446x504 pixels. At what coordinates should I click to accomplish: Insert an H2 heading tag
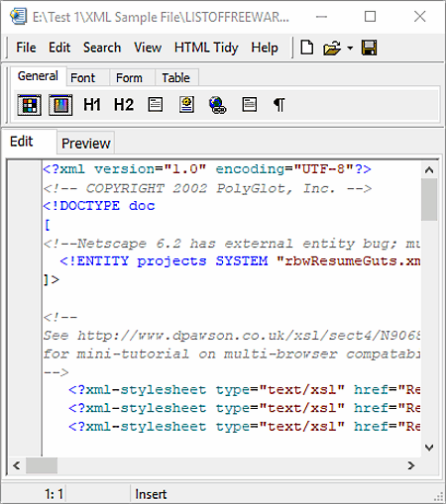(x=124, y=105)
